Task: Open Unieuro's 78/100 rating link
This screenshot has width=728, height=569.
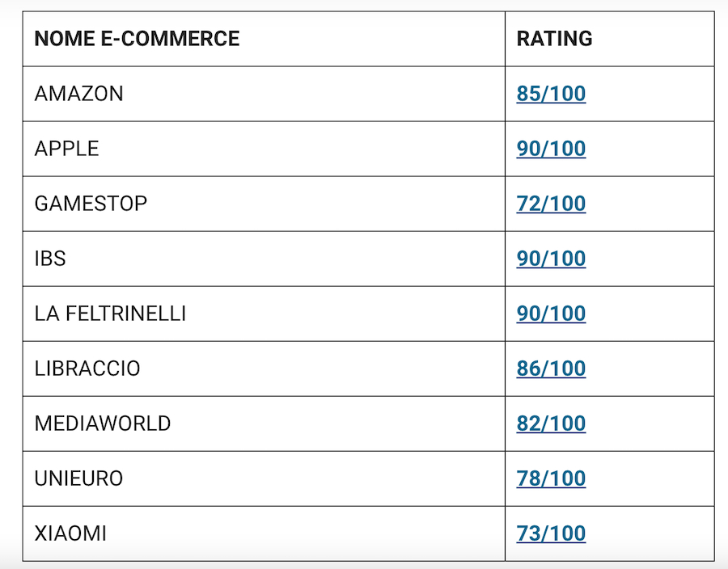Action: (551, 478)
